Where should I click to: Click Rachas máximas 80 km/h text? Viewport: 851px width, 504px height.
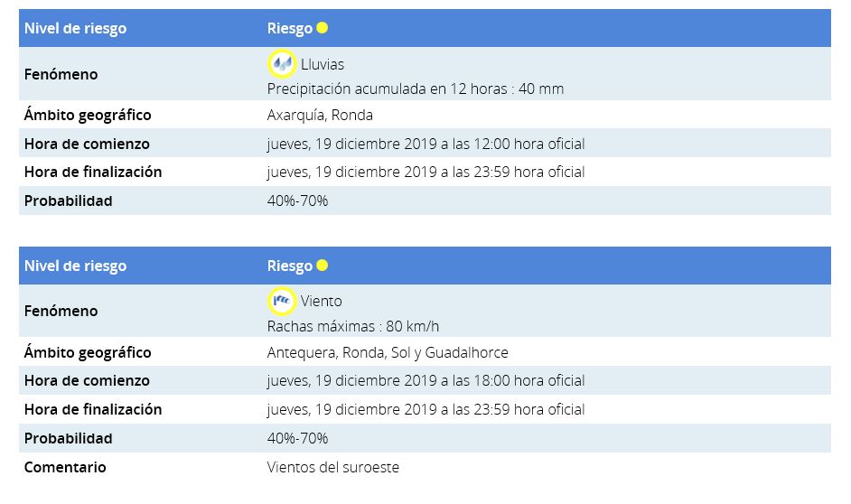pyautogui.click(x=352, y=327)
